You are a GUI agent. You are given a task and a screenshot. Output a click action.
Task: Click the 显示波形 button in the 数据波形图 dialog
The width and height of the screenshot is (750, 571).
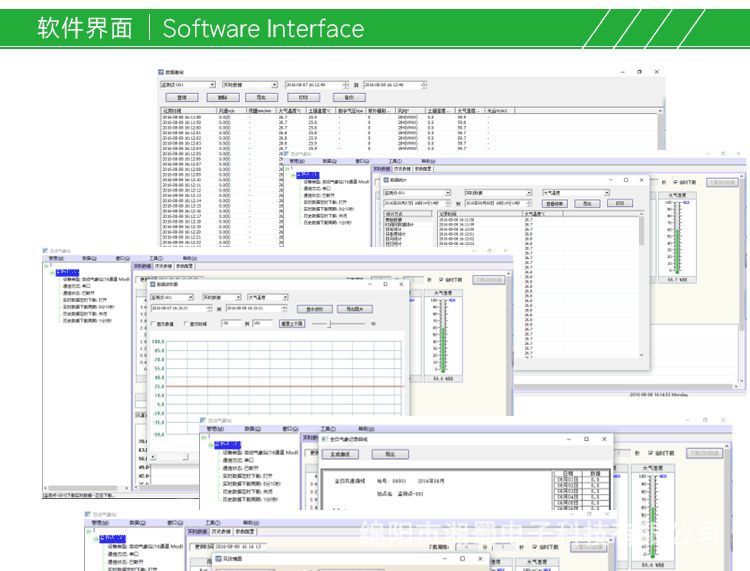(314, 309)
